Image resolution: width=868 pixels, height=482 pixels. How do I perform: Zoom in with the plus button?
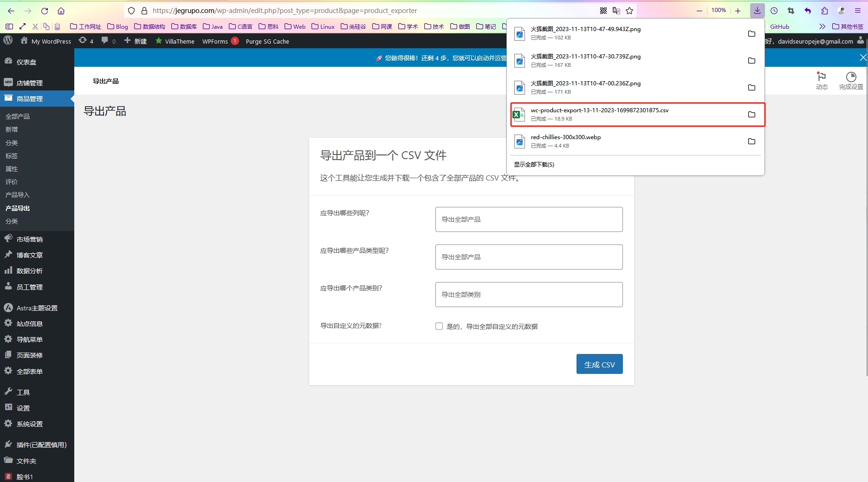738,11
